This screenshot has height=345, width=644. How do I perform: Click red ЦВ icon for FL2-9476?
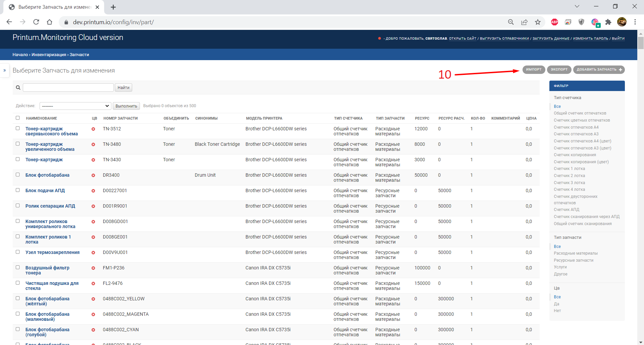pyautogui.click(x=93, y=284)
